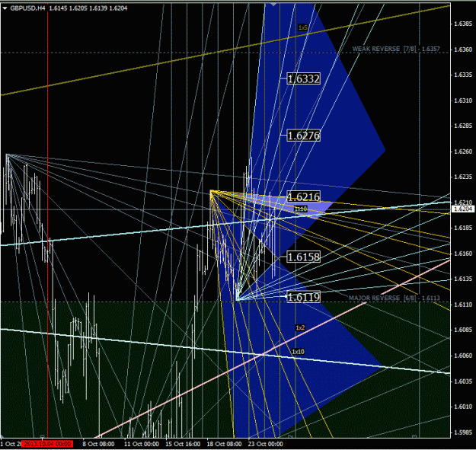The width and height of the screenshot is (476, 450).
Task: Click the 1.6010 price scale value
Action: point(463,407)
